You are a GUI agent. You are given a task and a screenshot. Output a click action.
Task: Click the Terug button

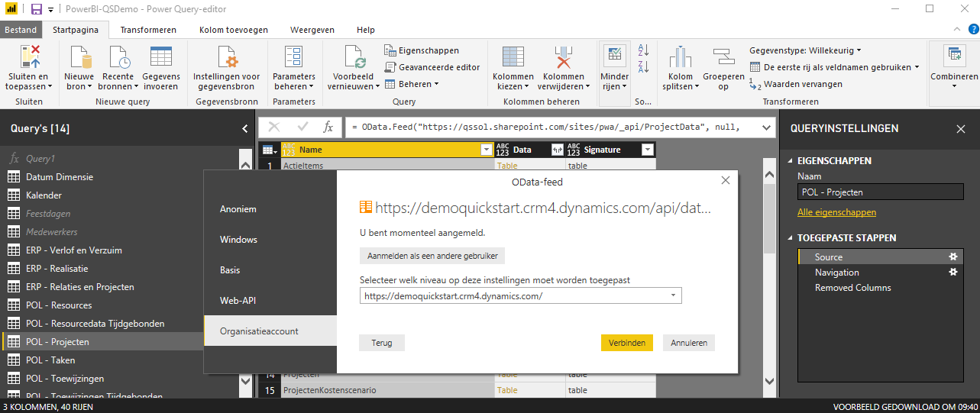382,343
